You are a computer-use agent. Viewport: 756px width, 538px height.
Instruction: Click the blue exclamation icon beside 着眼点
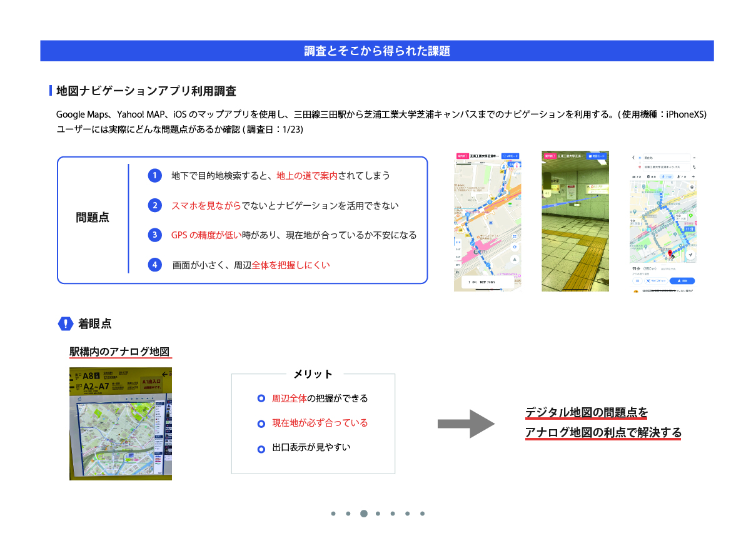click(x=66, y=323)
